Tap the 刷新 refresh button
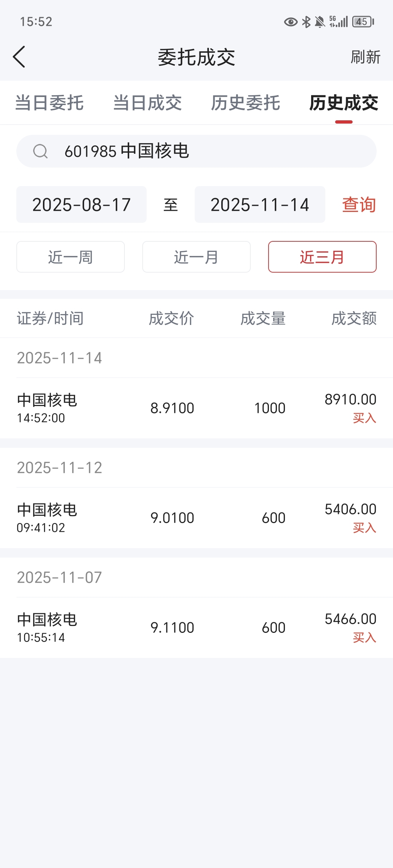The height and width of the screenshot is (868, 393). tap(365, 57)
